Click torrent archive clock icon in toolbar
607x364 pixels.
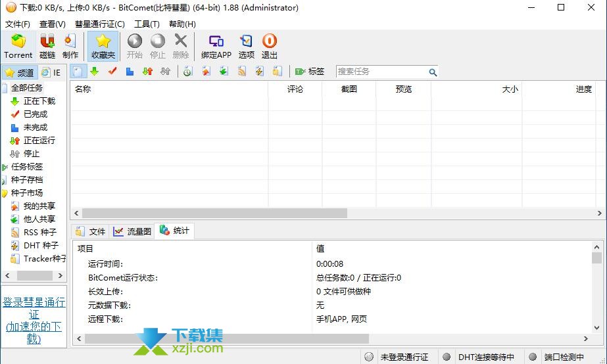187,72
